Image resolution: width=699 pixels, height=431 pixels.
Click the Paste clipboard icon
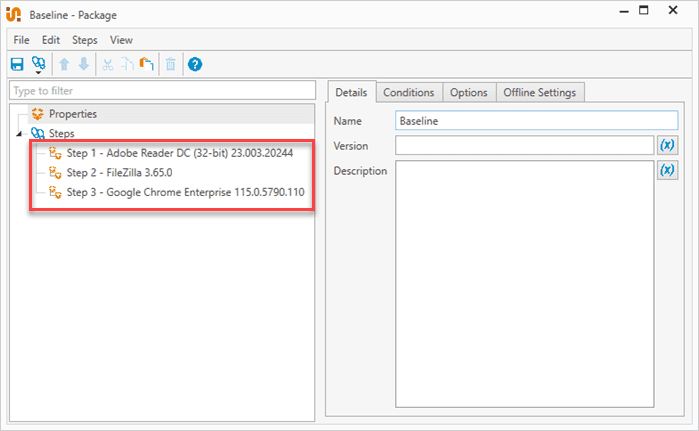147,64
